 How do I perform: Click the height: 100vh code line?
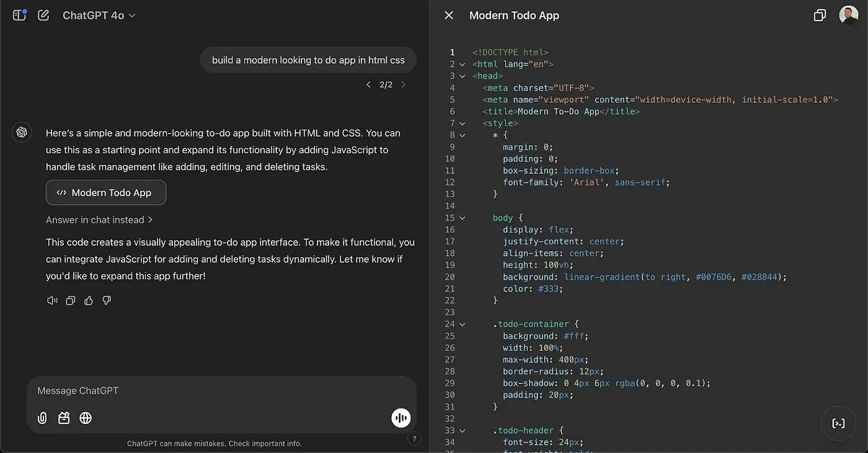(x=539, y=265)
